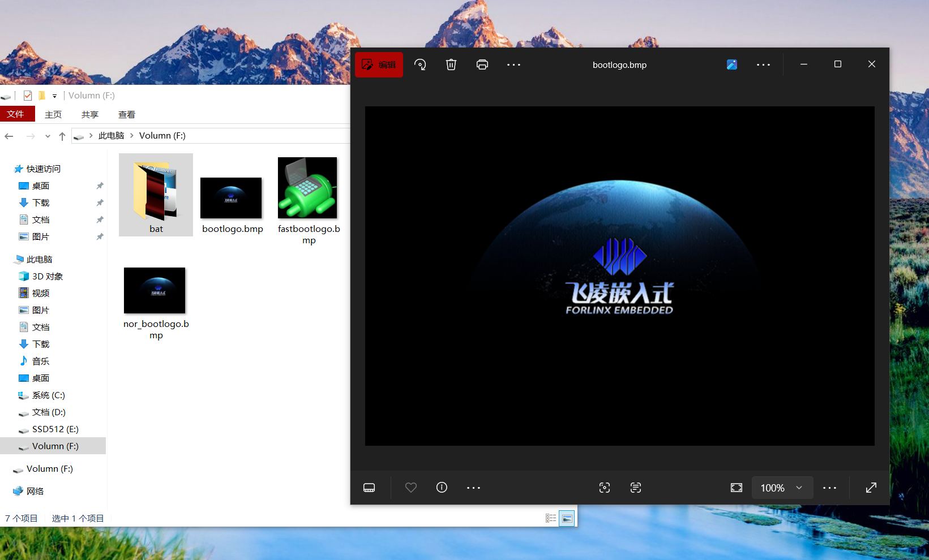Open pinned 桌面 under quick access
929x560 pixels.
point(41,186)
